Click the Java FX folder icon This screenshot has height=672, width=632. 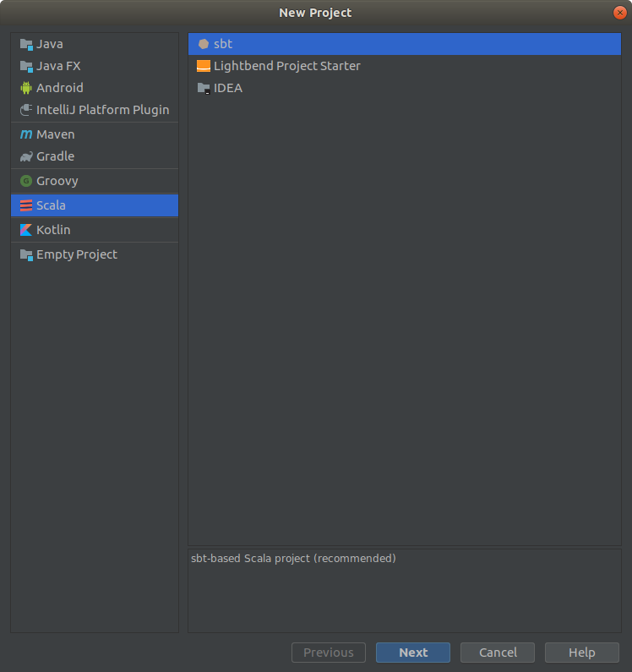pyautogui.click(x=26, y=66)
